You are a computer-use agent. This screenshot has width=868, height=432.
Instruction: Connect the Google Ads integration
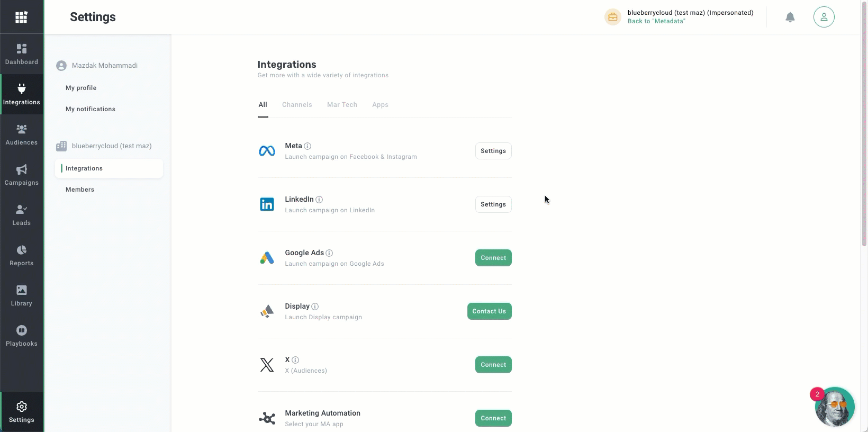tap(493, 258)
